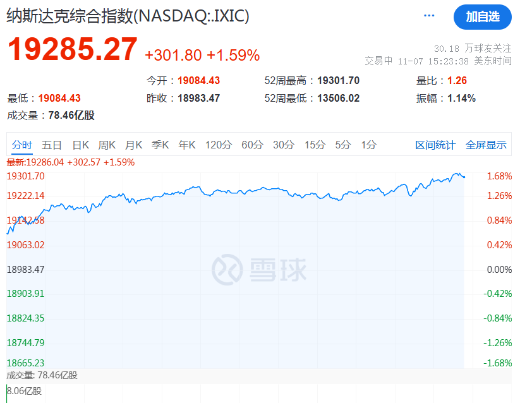Open the 5分 chart tab
Viewport: 532px width, 403px height.
coord(343,145)
